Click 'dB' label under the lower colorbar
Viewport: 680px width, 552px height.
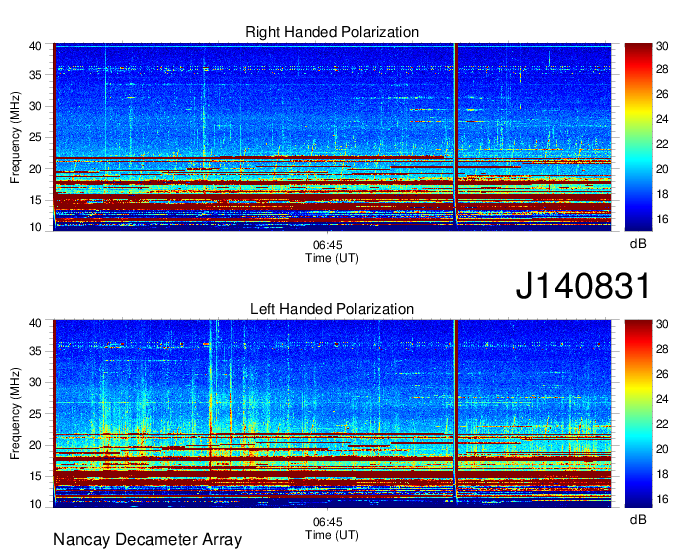[x=638, y=519]
